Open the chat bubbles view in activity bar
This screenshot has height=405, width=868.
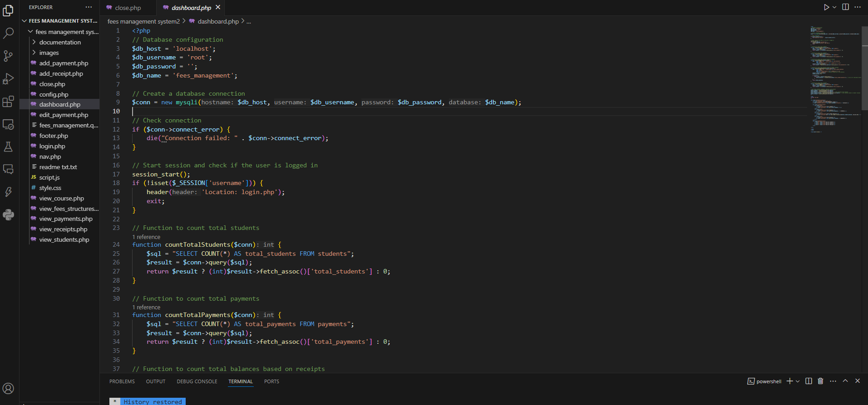tap(8, 169)
